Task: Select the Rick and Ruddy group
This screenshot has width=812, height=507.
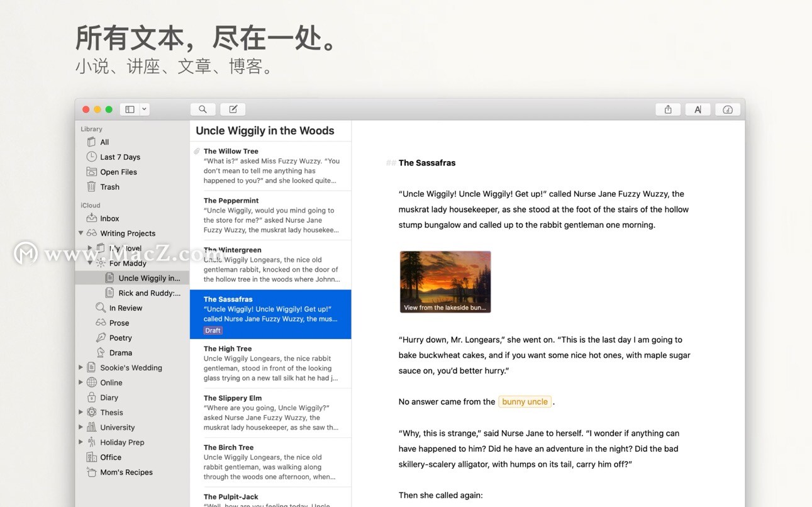Action: pos(132,293)
